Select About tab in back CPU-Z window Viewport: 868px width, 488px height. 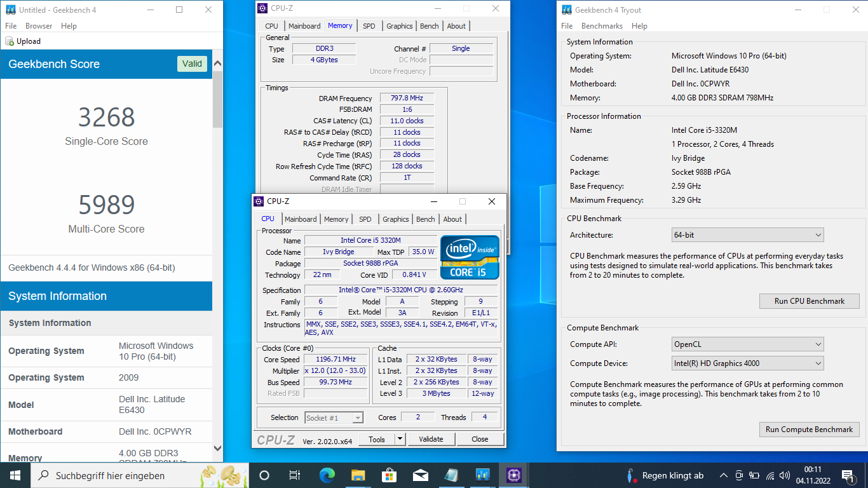click(456, 26)
